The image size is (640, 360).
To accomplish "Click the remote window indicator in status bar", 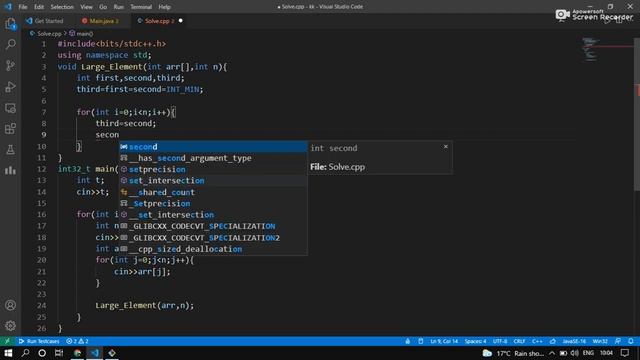I will [7, 341].
